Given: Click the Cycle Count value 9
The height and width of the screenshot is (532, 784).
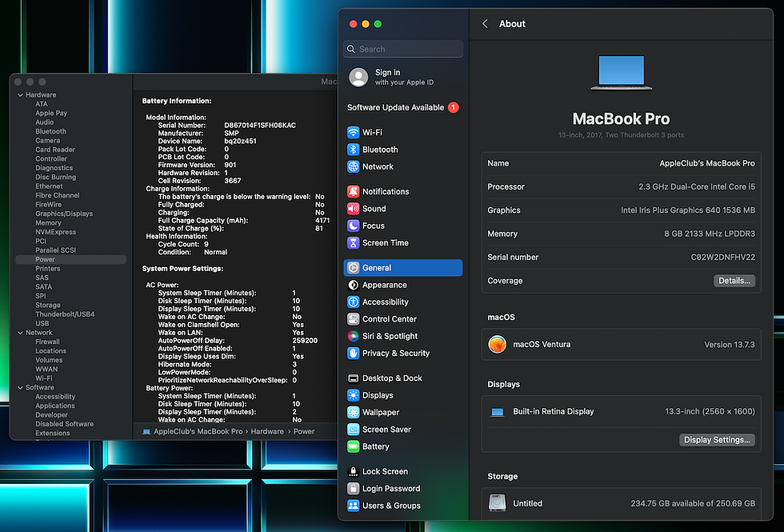Looking at the screenshot, I should pos(206,244).
